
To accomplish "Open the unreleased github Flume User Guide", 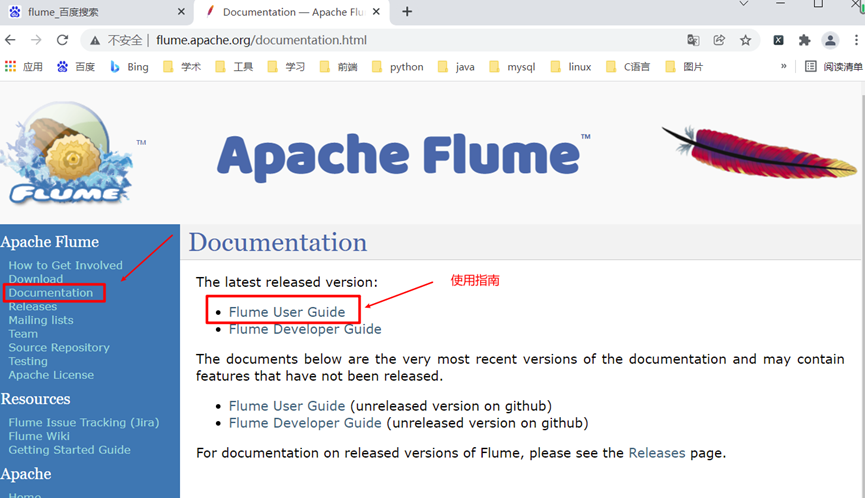I will click(287, 406).
